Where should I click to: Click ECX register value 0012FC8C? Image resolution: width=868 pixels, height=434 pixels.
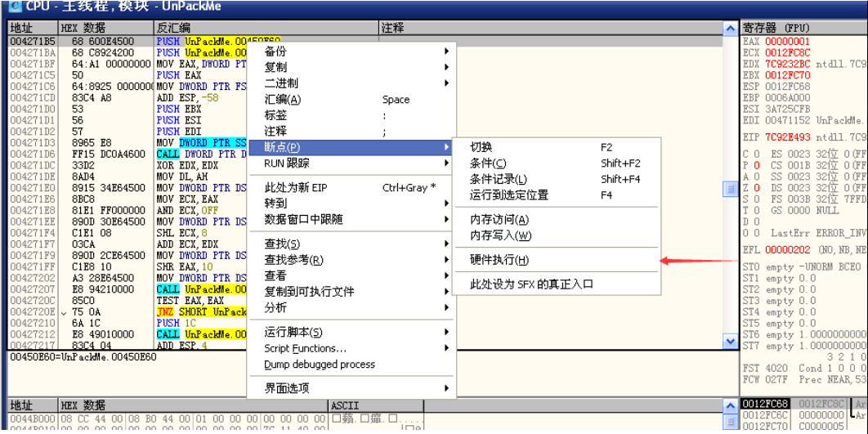click(787, 52)
